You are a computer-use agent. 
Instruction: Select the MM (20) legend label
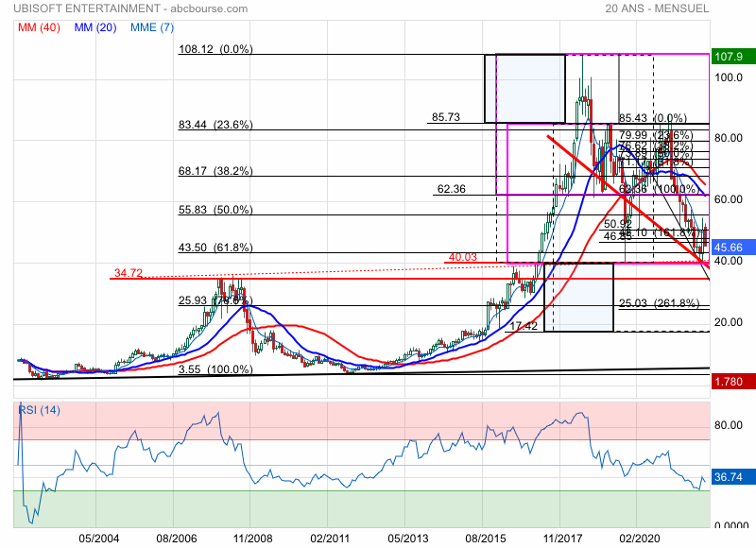95,27
